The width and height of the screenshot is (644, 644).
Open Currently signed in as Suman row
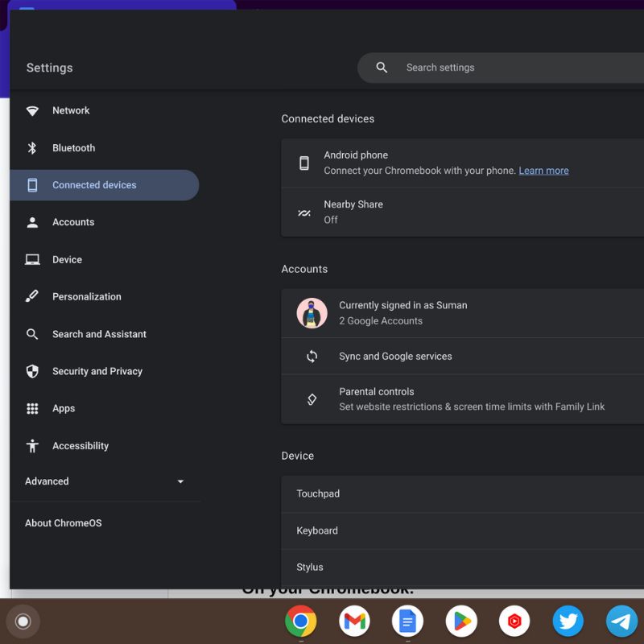point(462,313)
